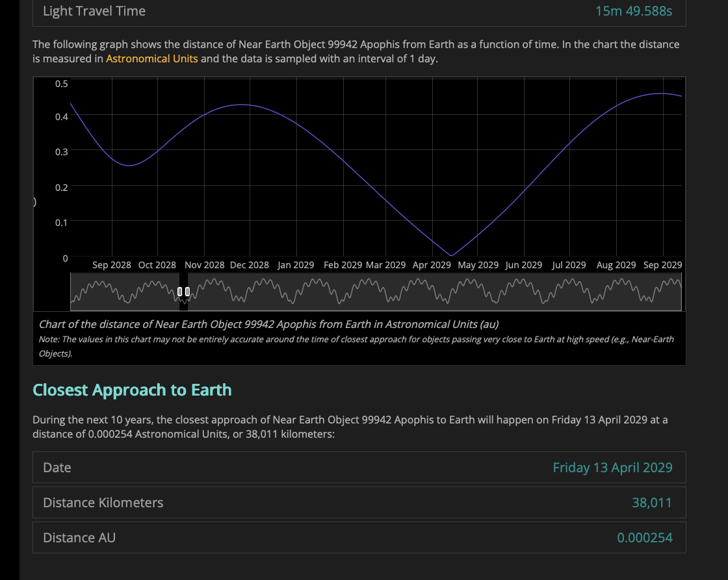Click the 'Apr 2029' axis label
Image resolution: width=728 pixels, height=580 pixels.
point(432,265)
